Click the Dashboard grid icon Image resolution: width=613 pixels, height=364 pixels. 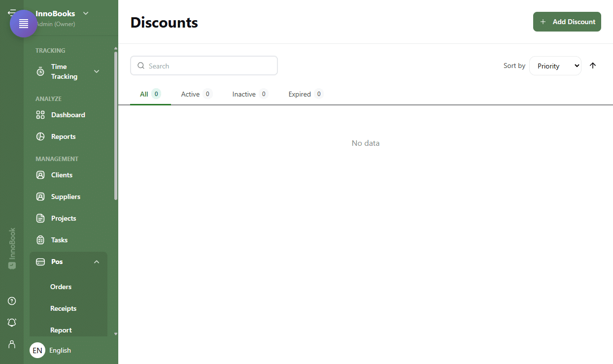point(40,115)
